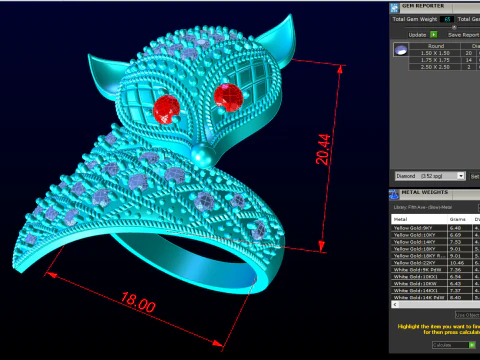480x360 pixels.
Task: Click the fox's round nose bead
Action: coord(202,155)
